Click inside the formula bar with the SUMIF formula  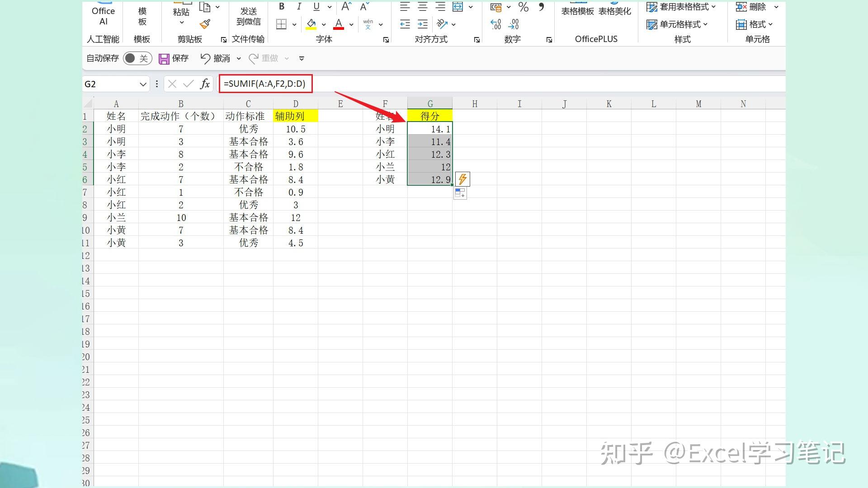(x=502, y=84)
